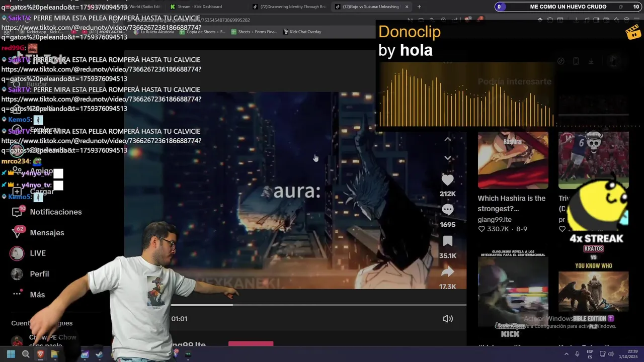Screen dimensions: 644x362
Task: Click the Which Hashira is the strongest title
Action: coord(511,204)
